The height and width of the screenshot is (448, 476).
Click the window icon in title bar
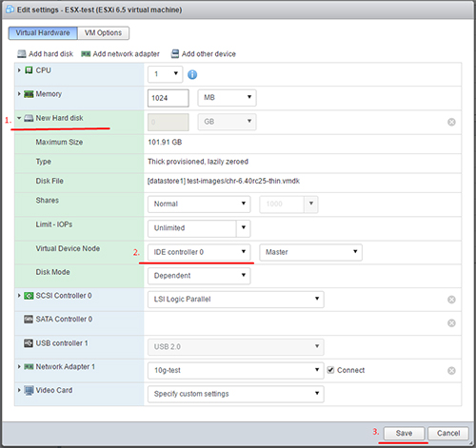coord(10,10)
